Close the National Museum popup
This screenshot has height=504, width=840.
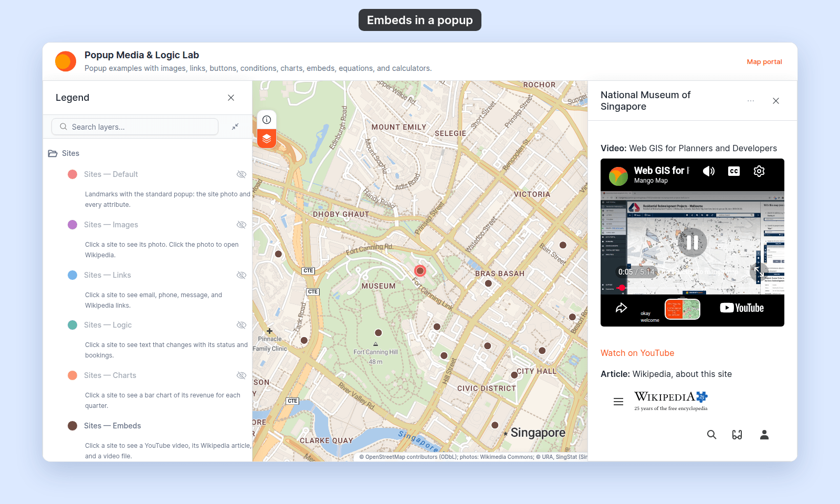click(x=776, y=101)
